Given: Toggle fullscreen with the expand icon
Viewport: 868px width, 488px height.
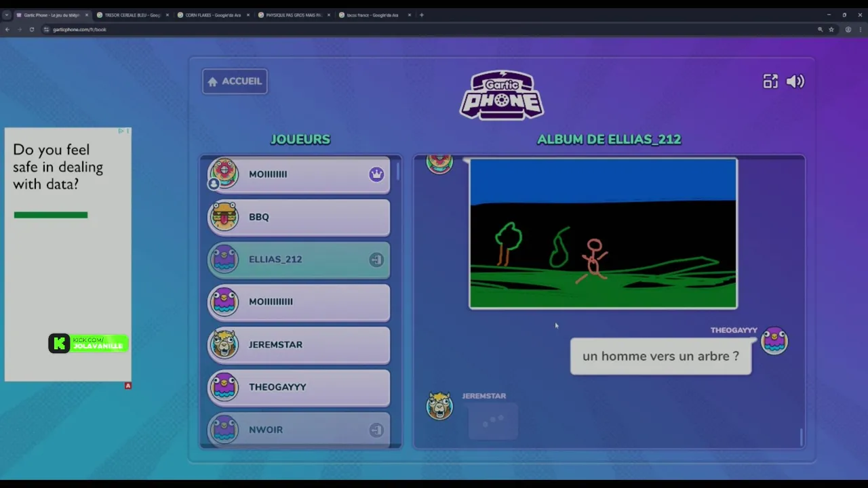Looking at the screenshot, I should pyautogui.click(x=770, y=81).
